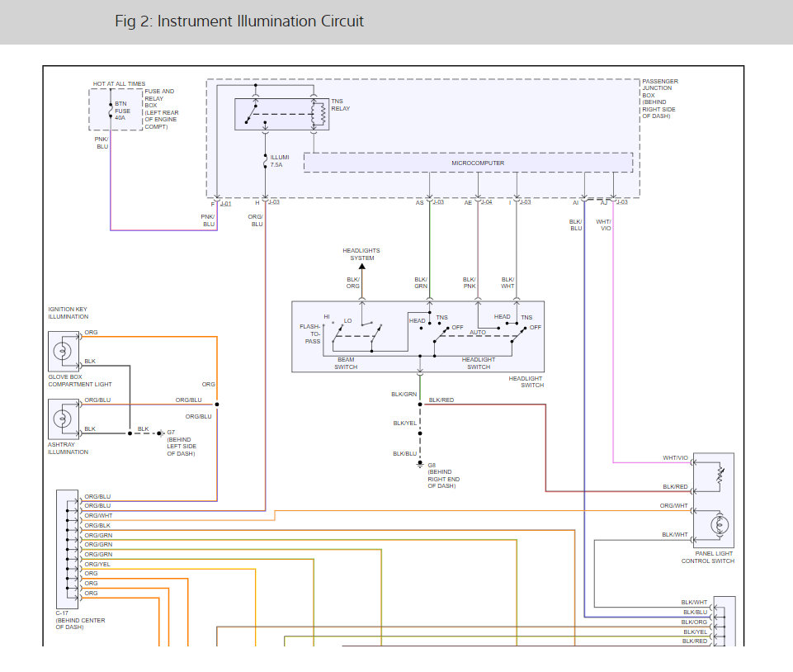Image resolution: width=793 pixels, height=672 pixels.
Task: Click the ILLUMI 7.5A fuse symbol
Action: (x=265, y=161)
